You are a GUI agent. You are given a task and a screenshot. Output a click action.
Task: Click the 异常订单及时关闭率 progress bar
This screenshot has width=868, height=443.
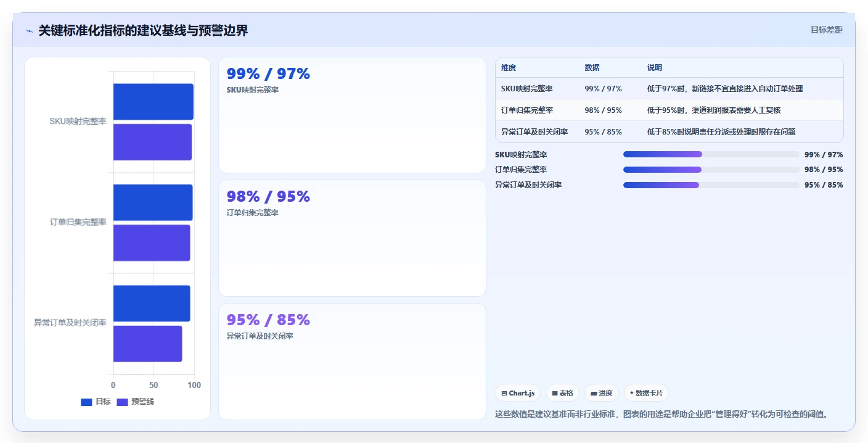coord(711,185)
